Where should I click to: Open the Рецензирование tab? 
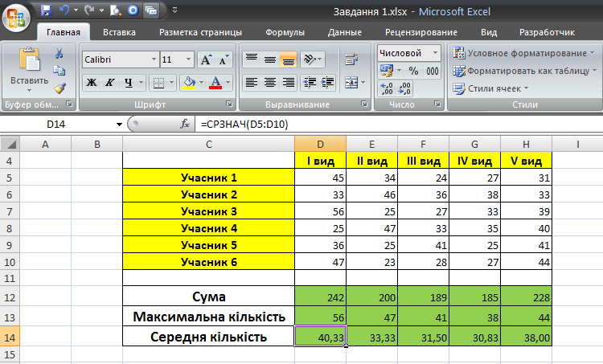coord(421,32)
